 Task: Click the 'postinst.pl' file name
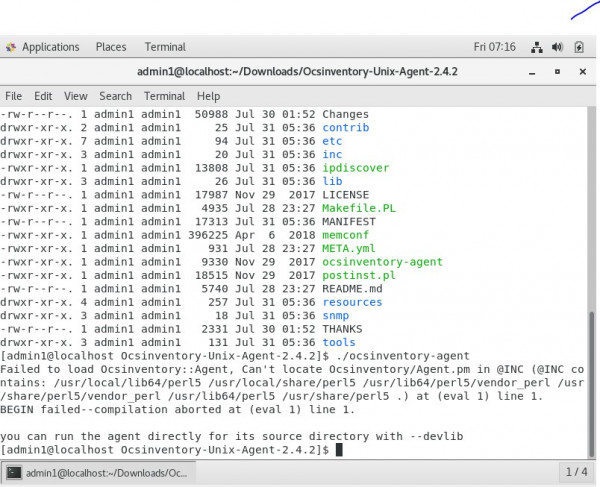[x=359, y=275]
